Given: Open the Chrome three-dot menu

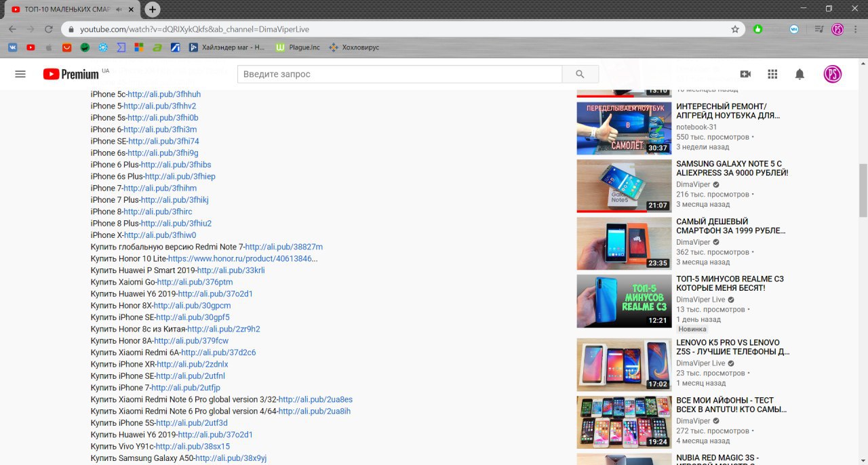Looking at the screenshot, I should pyautogui.click(x=856, y=29).
